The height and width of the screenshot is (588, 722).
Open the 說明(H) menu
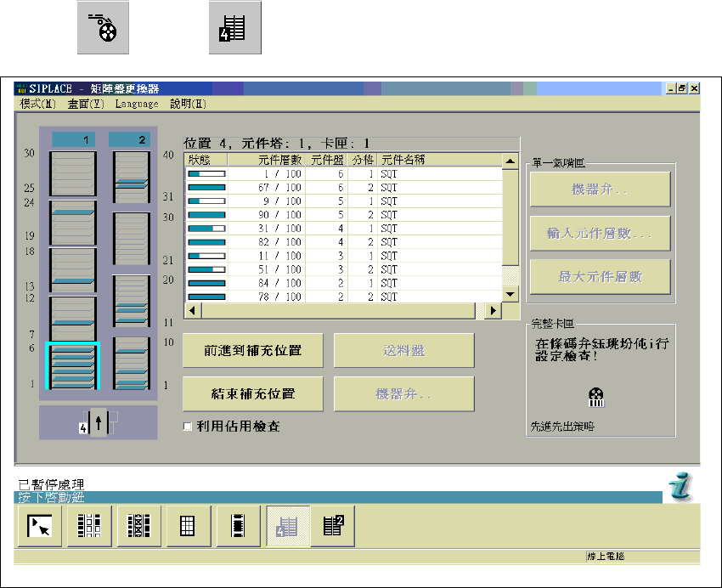pos(188,104)
